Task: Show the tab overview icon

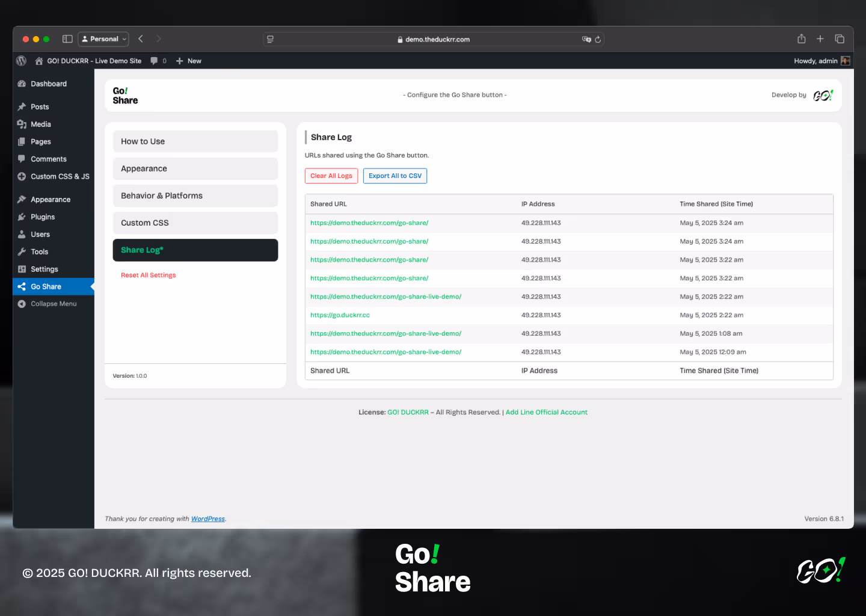Action: [840, 39]
